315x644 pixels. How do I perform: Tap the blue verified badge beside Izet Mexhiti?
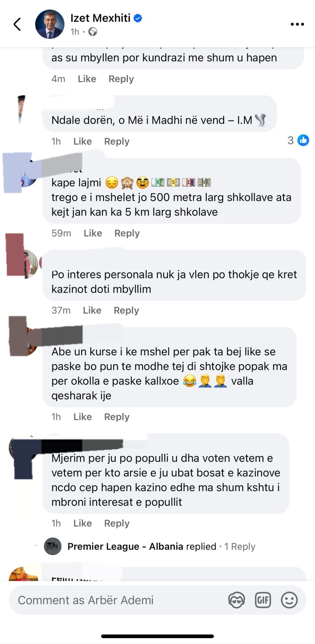(138, 18)
